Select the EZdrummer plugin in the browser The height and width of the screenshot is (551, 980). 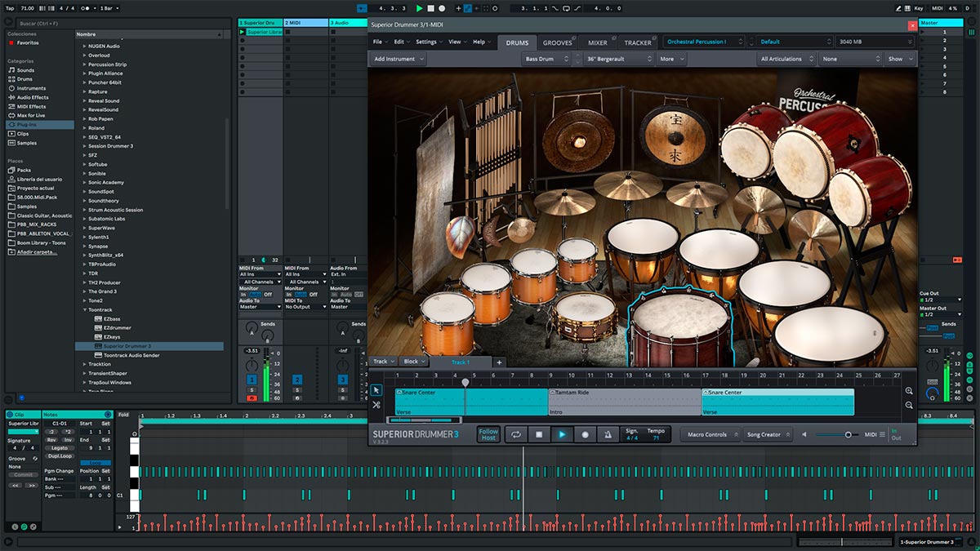pos(117,327)
